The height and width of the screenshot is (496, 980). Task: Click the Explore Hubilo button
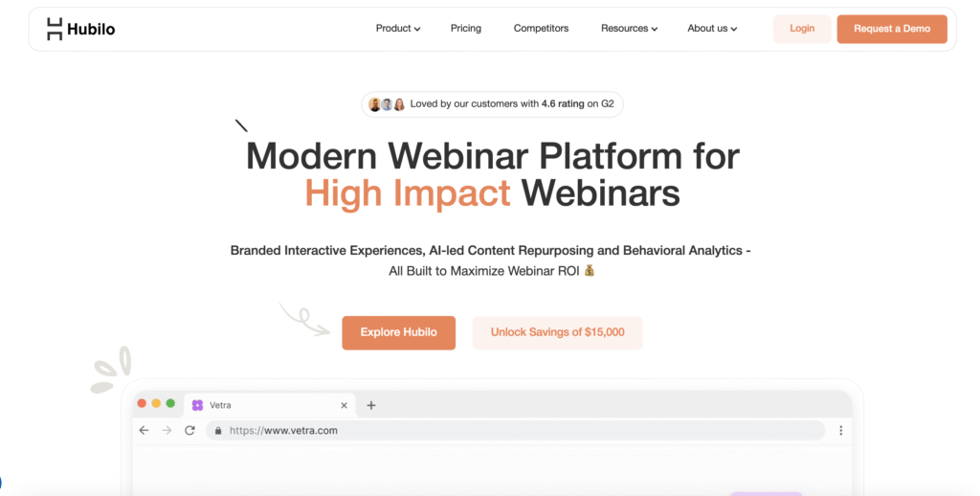click(399, 333)
